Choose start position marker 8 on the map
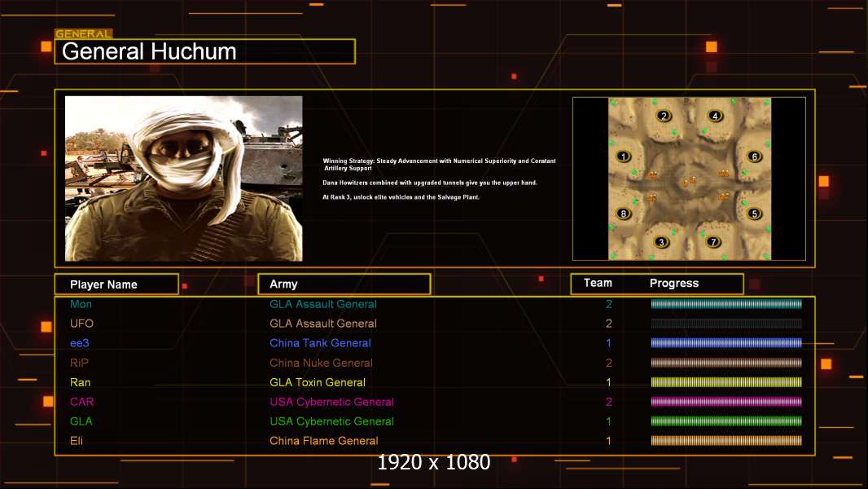Image resolution: width=868 pixels, height=489 pixels. tap(624, 214)
